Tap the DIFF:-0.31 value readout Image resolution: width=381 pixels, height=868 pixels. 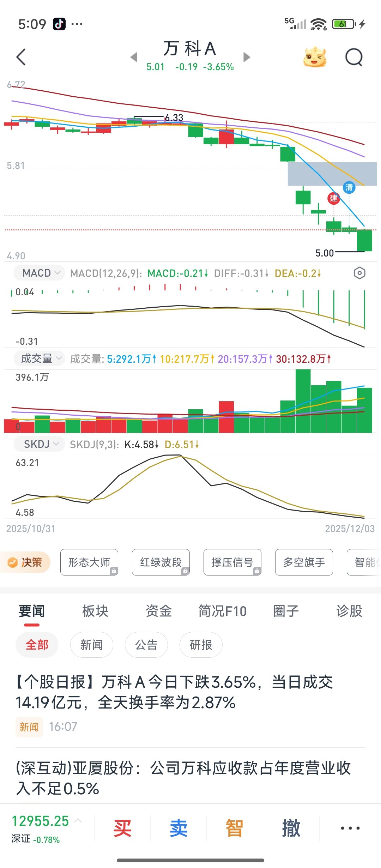(x=241, y=273)
